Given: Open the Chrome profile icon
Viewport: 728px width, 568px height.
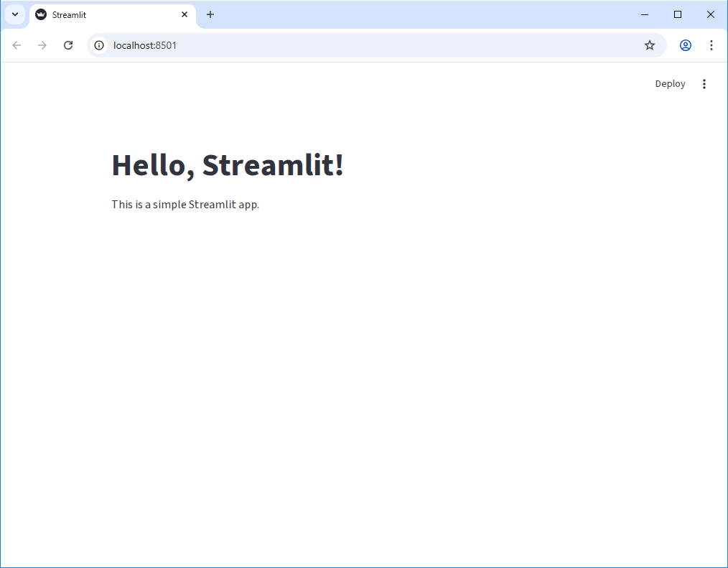Looking at the screenshot, I should pos(685,45).
